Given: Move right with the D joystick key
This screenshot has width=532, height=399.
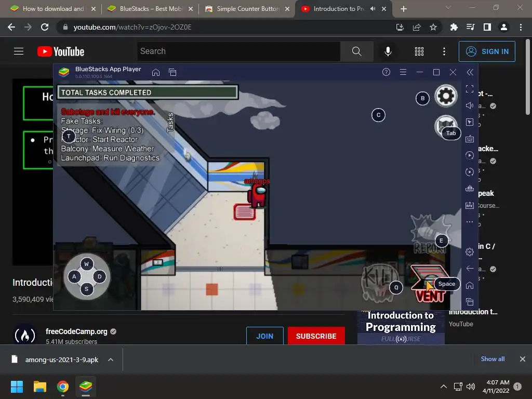Looking at the screenshot, I should point(99,276).
